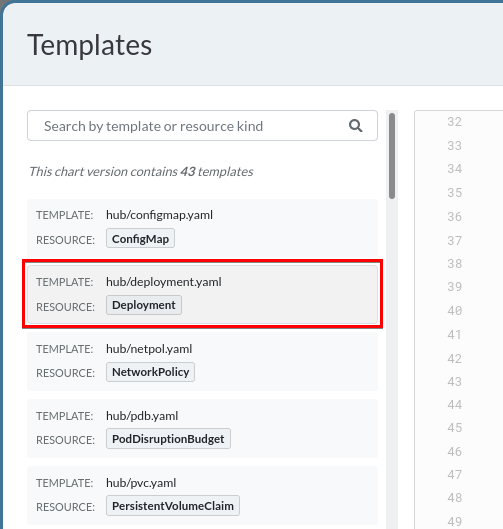Click the templates list scrollbar thumb
The width and height of the screenshot is (503, 529).
point(392,156)
